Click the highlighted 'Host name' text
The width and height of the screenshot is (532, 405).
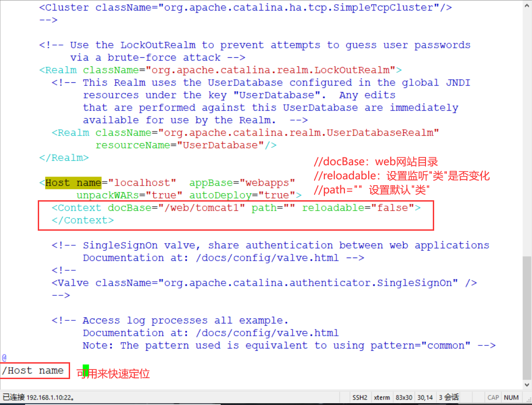[73, 183]
